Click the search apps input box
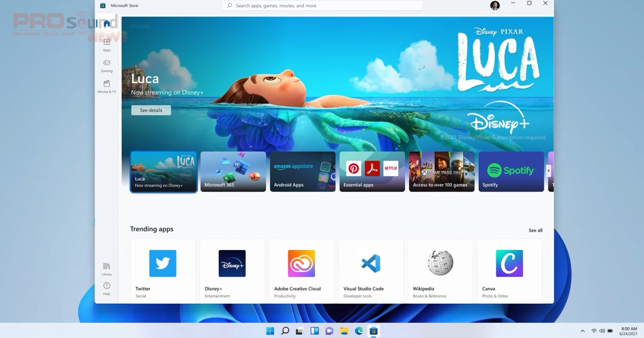This screenshot has height=338, width=644. pyautogui.click(x=322, y=6)
